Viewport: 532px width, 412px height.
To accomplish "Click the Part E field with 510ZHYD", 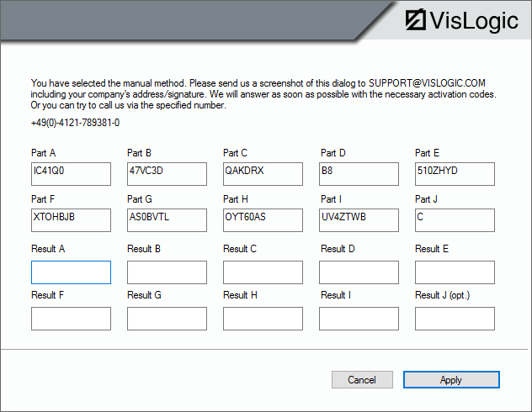I will tap(455, 174).
